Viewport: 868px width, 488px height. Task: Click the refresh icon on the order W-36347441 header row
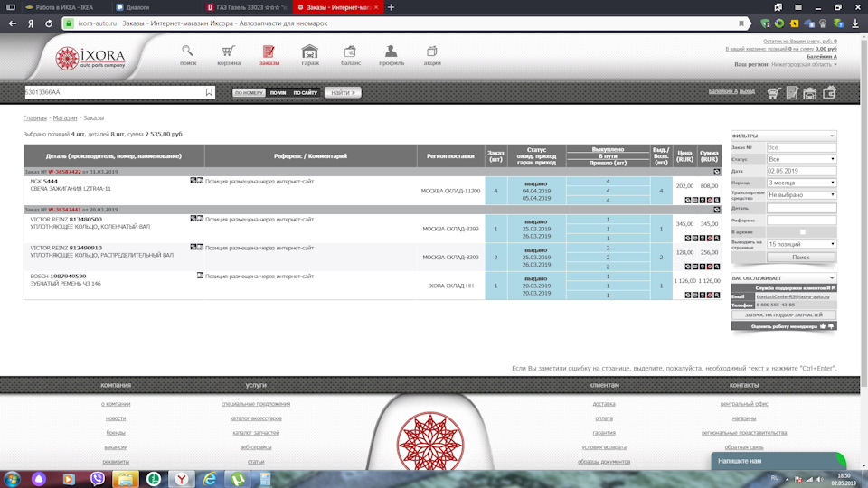click(717, 210)
